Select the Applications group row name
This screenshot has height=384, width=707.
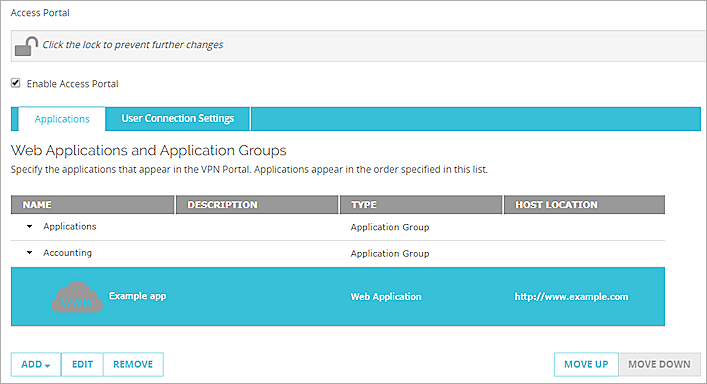point(70,226)
